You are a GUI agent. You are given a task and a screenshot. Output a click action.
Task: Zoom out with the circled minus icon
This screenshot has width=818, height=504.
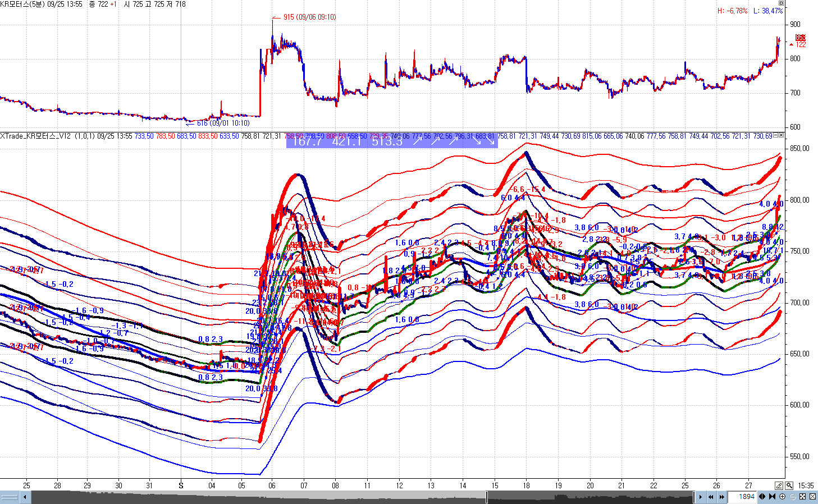[792, 497]
